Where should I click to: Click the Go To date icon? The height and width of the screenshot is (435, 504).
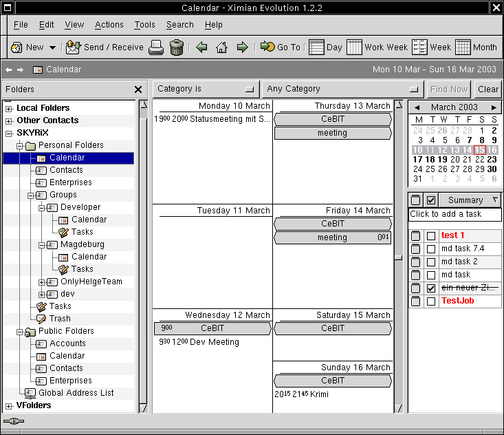(267, 47)
